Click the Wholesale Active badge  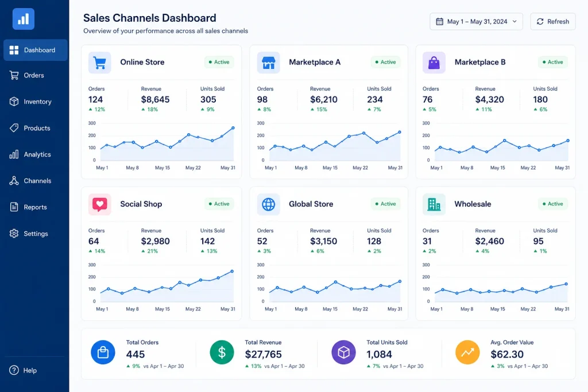pos(553,204)
